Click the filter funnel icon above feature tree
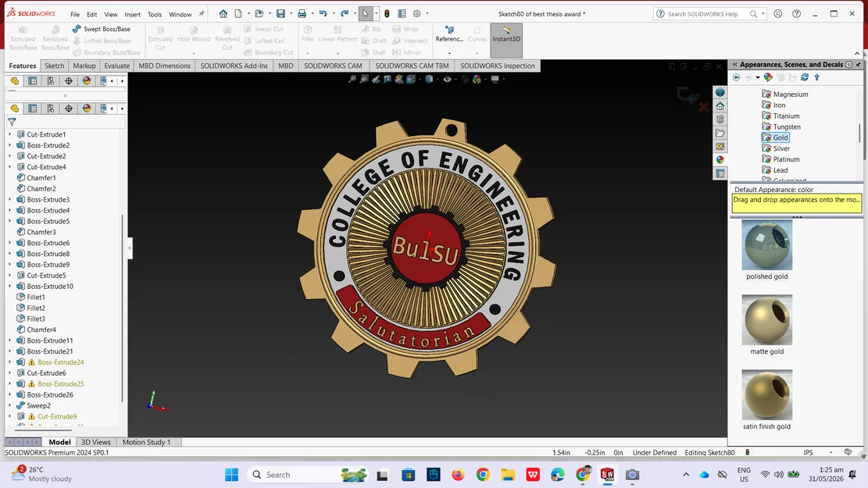This screenshot has height=488, width=868. 12,122
